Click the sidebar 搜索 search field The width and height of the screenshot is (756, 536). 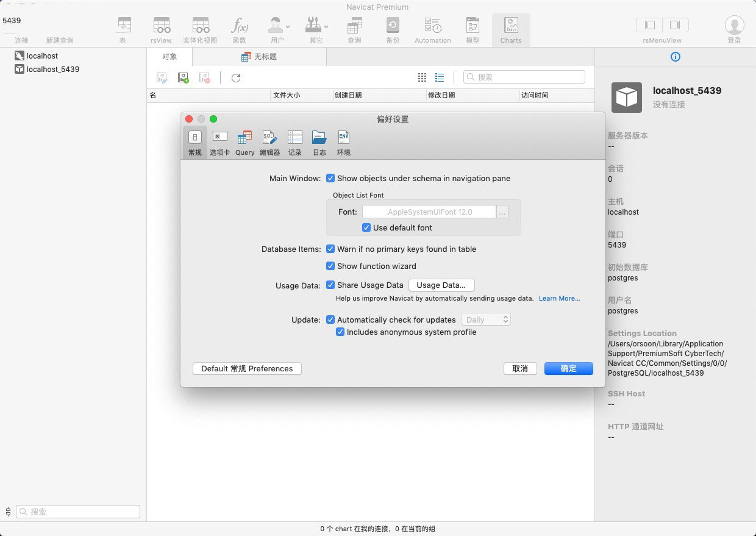coord(78,512)
